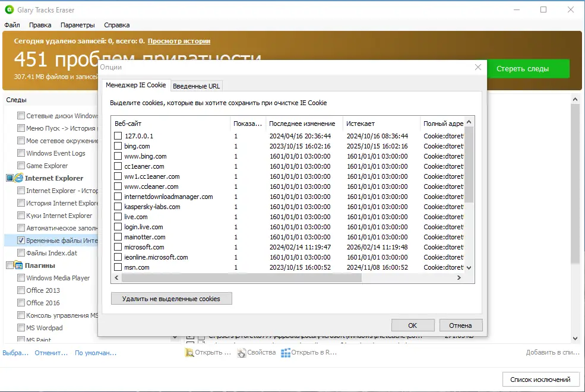Viewport: 585px width, 392px height.
Task: Select the login.live.com row
Action: tap(287, 227)
